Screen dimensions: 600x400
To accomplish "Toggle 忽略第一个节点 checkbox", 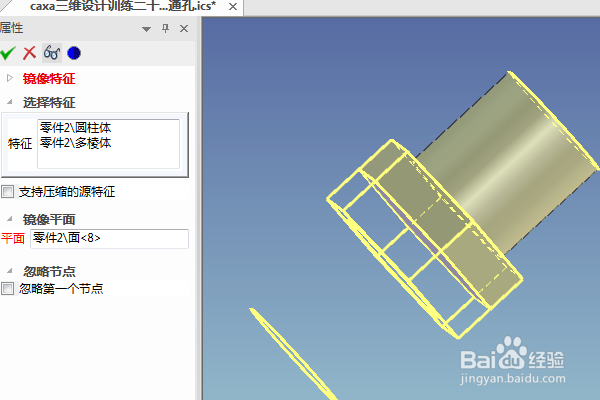I will pyautogui.click(x=8, y=288).
